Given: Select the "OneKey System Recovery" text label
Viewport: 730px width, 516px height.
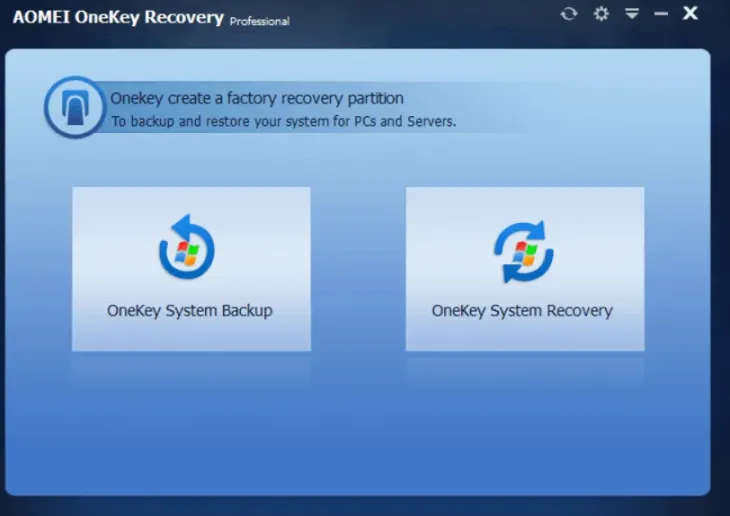Looking at the screenshot, I should tap(522, 310).
